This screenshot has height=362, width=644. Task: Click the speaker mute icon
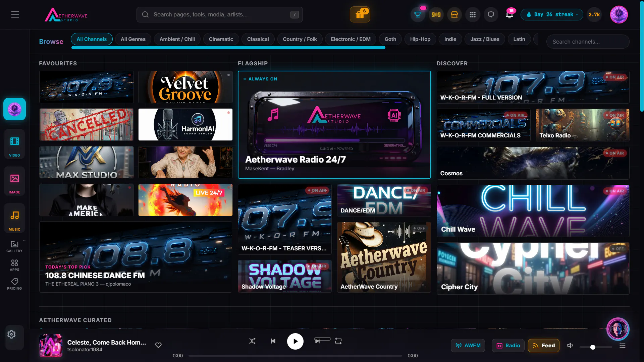tap(570, 346)
